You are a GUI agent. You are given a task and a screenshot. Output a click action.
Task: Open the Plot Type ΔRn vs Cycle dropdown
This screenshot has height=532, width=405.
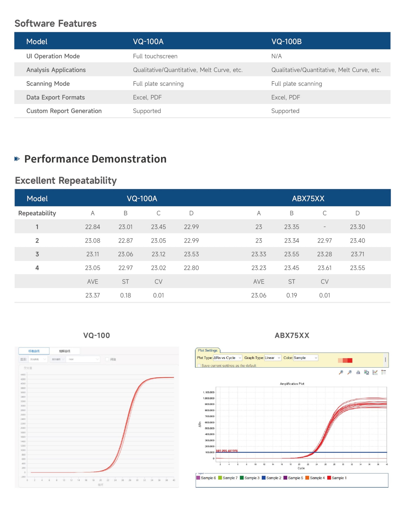click(227, 358)
